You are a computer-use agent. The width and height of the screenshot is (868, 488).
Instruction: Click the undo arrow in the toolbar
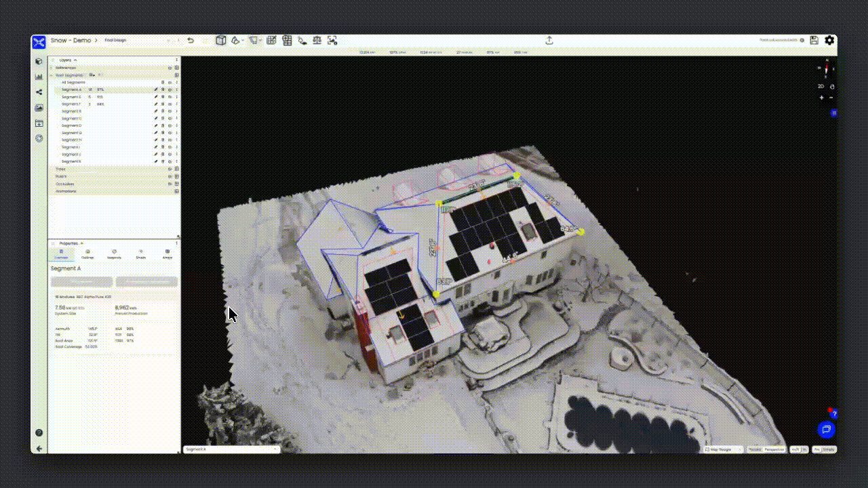(191, 41)
